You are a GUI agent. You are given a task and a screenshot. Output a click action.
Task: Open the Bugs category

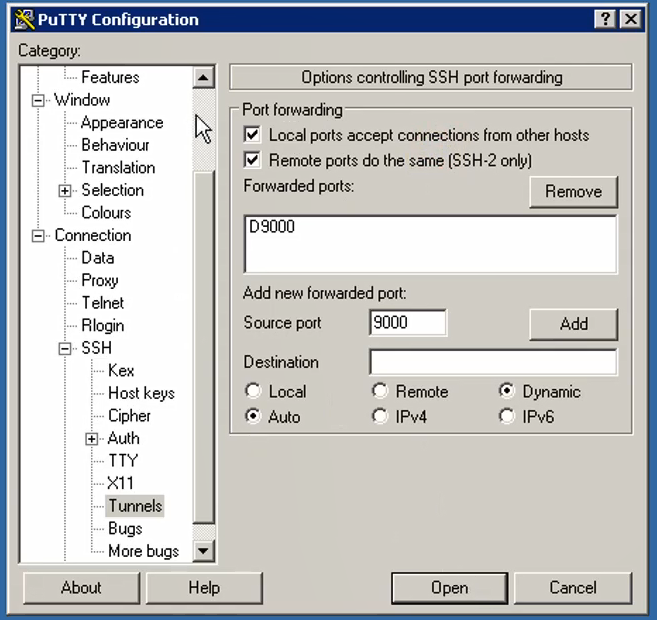tap(125, 529)
